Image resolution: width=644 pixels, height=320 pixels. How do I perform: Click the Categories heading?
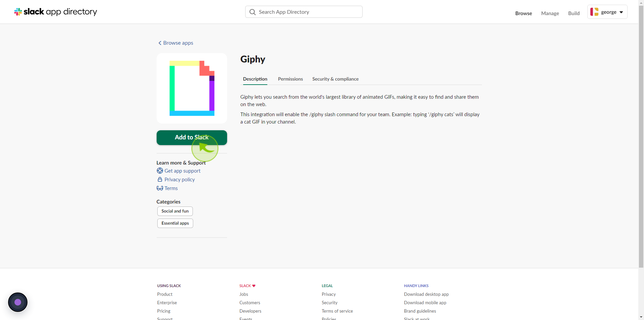tap(168, 201)
